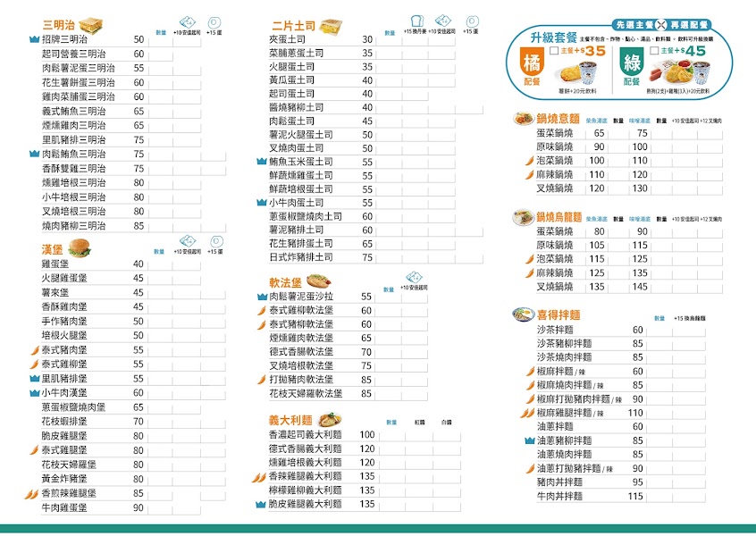This screenshot has width=756, height=536.
Task: Click the 先選主餐 label
Action: click(x=634, y=25)
